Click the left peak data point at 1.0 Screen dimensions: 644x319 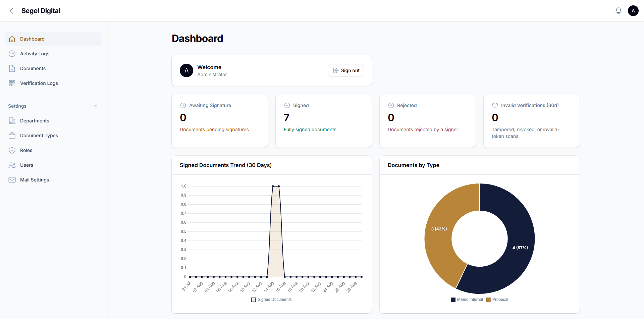273,186
